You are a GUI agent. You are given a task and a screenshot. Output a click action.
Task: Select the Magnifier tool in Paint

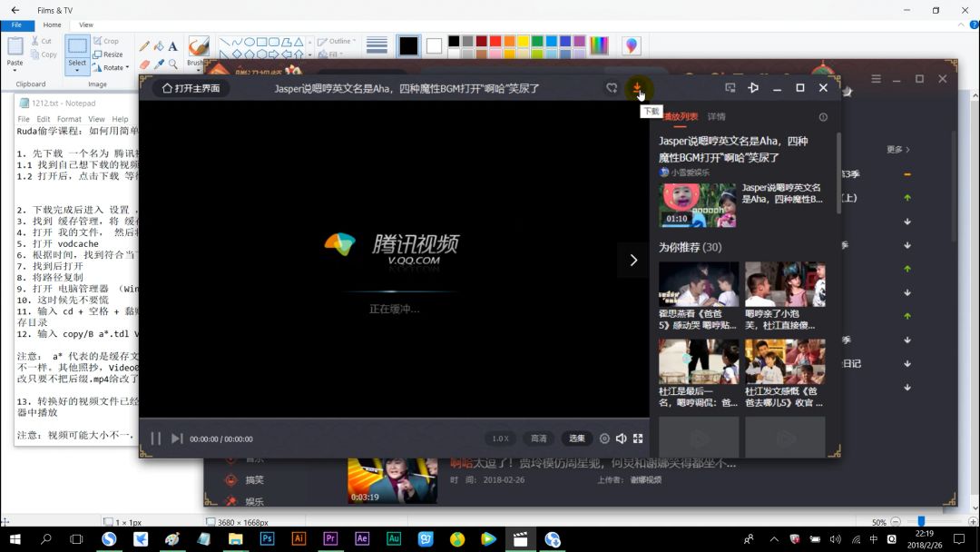pyautogui.click(x=173, y=64)
